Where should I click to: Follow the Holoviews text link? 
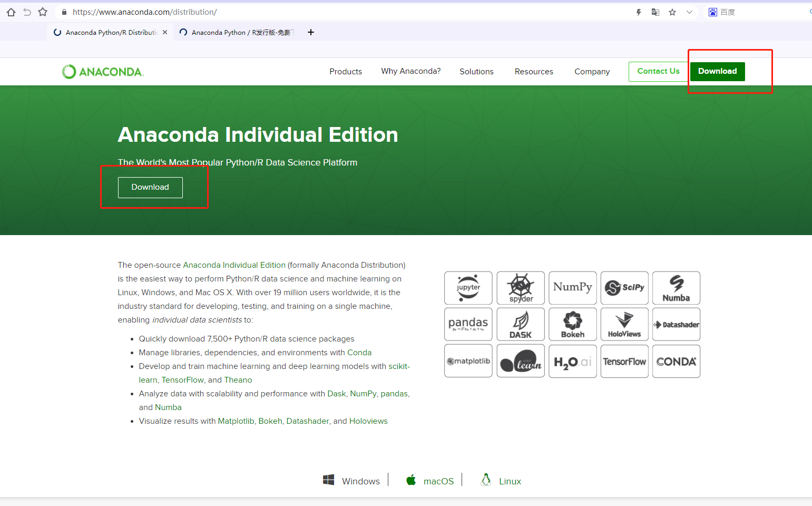point(368,421)
